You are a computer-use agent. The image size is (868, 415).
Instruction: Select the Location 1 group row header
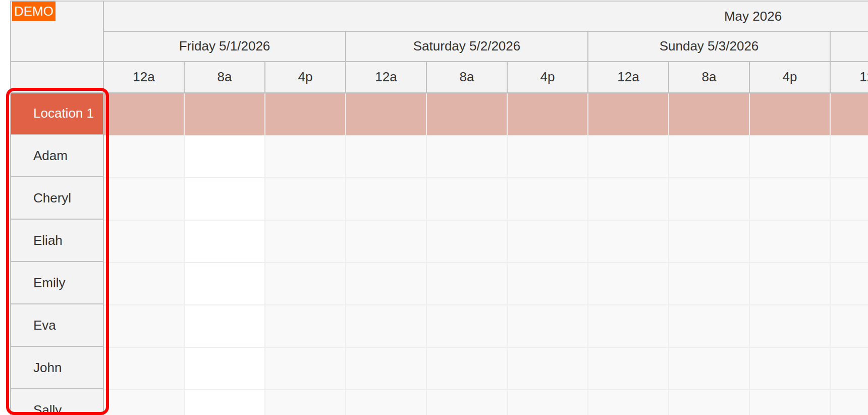57,114
